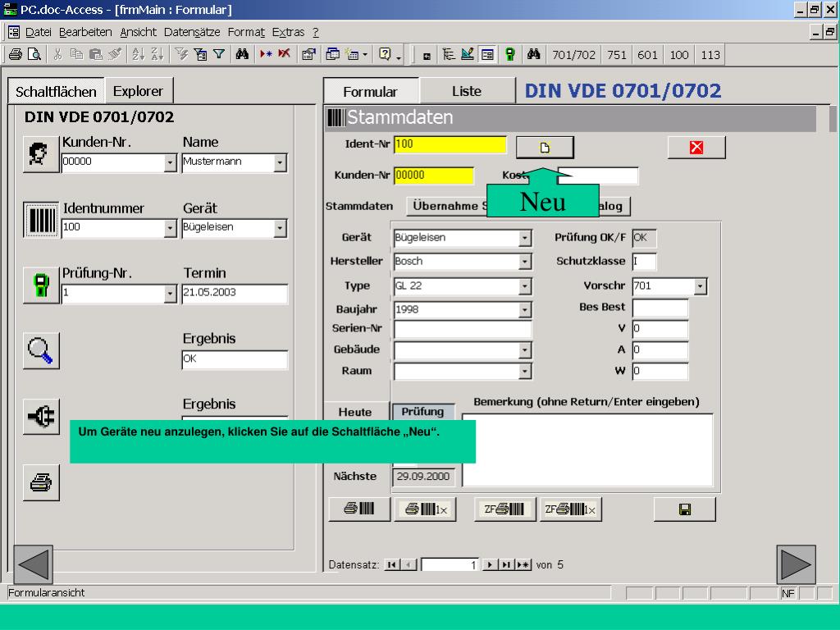
Task: Click the red X delete button
Action: click(696, 148)
